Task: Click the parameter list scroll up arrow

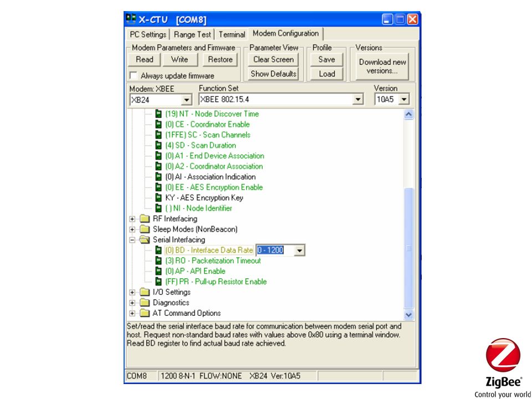Action: [409, 114]
